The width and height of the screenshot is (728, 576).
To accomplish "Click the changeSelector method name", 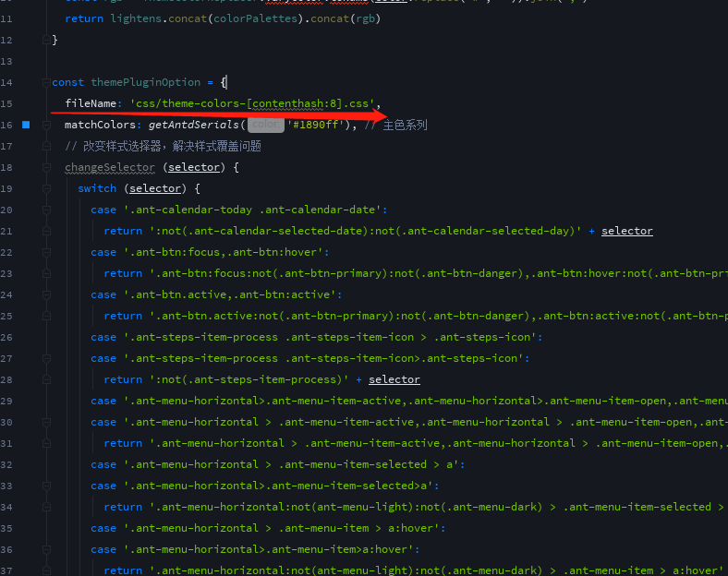I will click(x=110, y=167).
